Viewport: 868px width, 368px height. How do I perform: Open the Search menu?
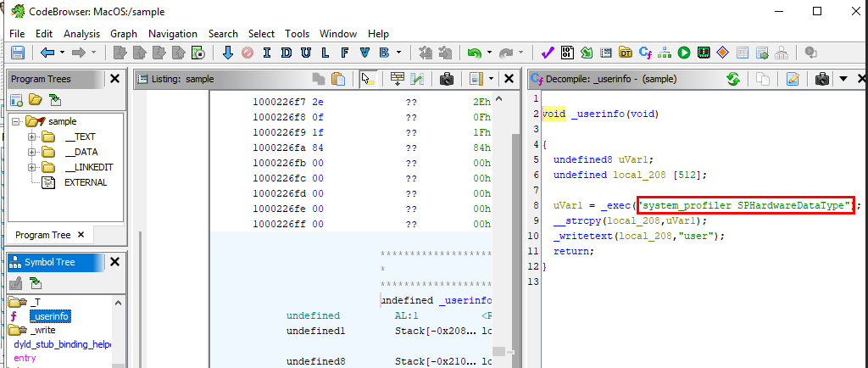pos(223,34)
